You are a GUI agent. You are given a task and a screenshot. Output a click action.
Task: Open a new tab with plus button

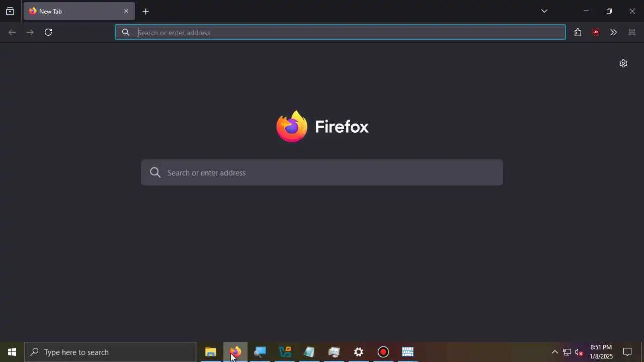[x=146, y=11]
